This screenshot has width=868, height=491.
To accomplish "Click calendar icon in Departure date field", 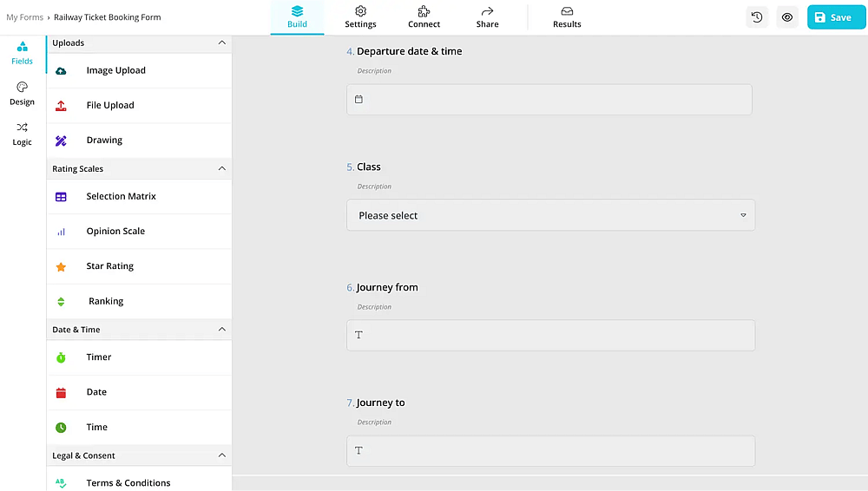I will [x=358, y=99].
